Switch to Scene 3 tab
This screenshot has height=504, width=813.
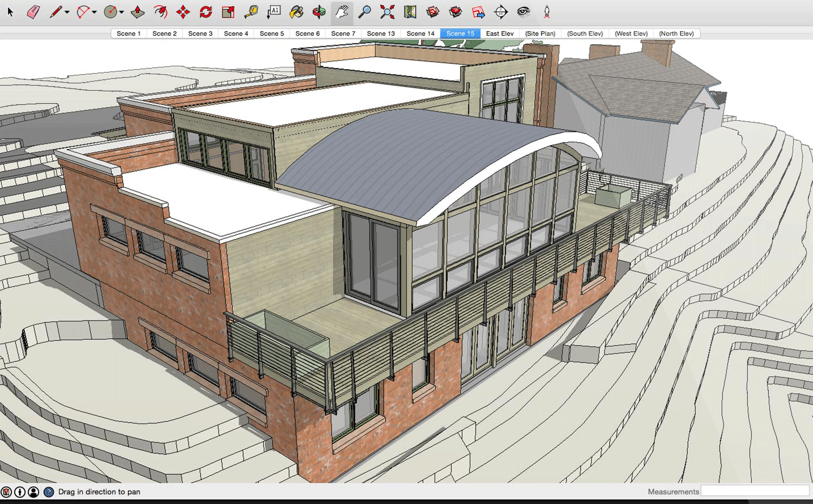200,33
